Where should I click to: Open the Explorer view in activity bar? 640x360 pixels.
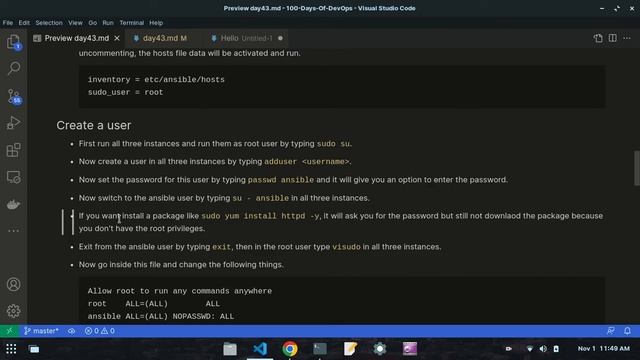(13, 42)
